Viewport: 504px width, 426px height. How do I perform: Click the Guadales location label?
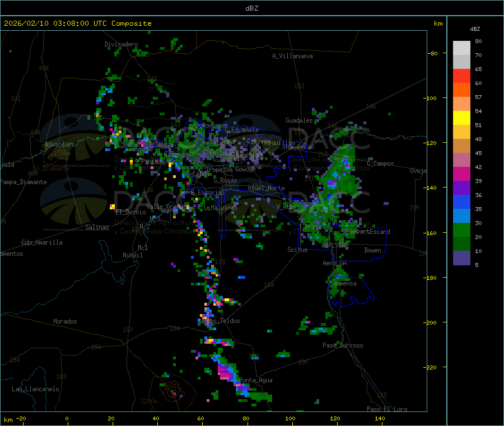[x=299, y=120]
